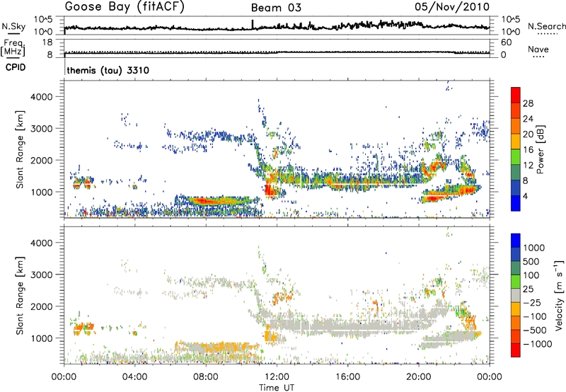Screen dimensions: 566x392
Task: Click the "4000" tick of the power panel
Action: click(41, 96)
